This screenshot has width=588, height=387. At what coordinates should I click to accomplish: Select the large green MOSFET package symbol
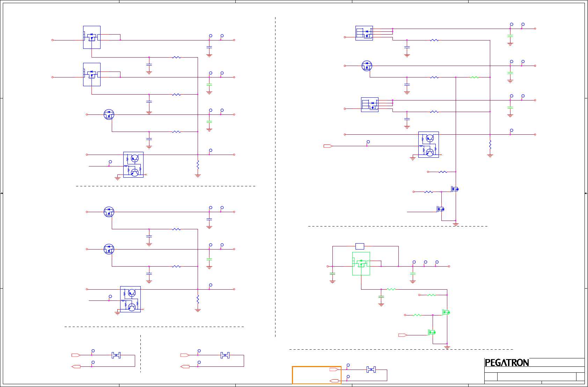[x=361, y=264]
